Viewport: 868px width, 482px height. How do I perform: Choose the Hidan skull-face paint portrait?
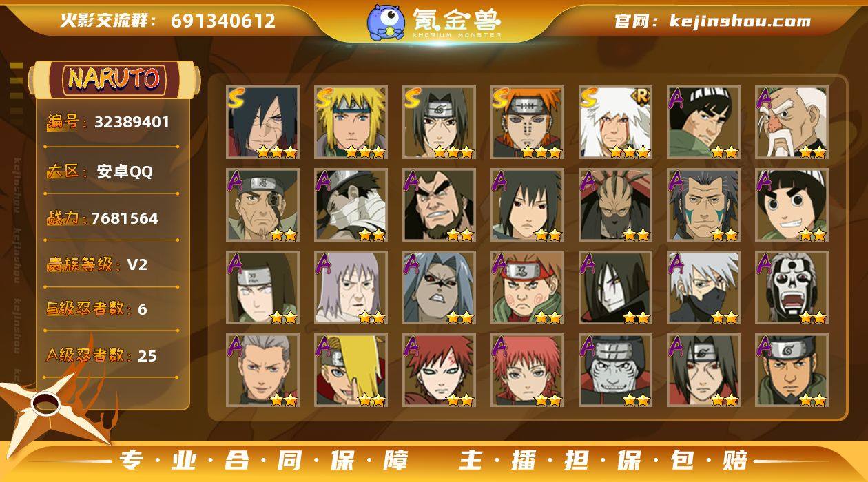[x=792, y=288]
